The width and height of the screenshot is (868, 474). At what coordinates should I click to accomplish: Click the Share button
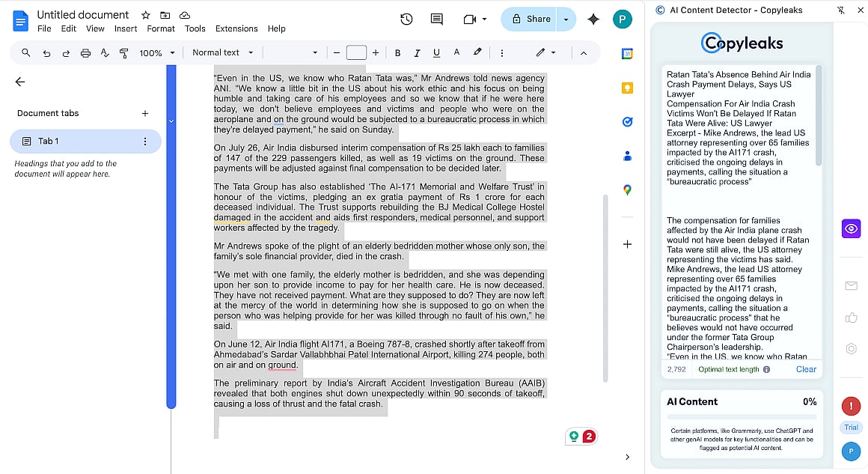(531, 19)
